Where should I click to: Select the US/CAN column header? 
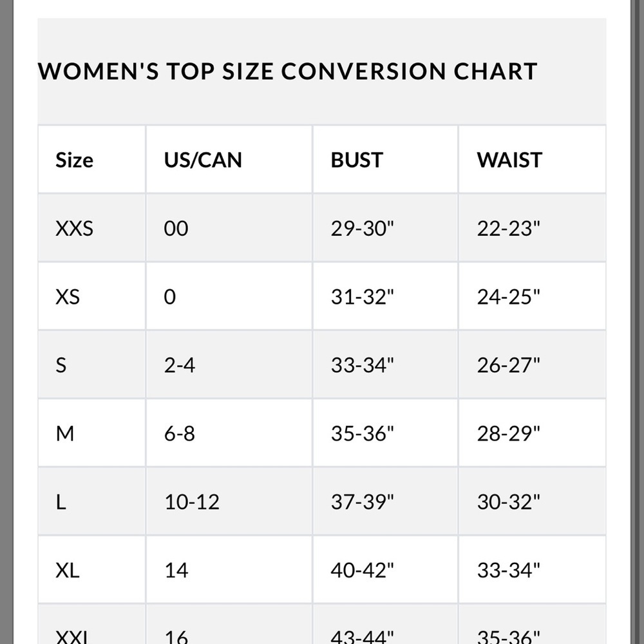pos(203,160)
